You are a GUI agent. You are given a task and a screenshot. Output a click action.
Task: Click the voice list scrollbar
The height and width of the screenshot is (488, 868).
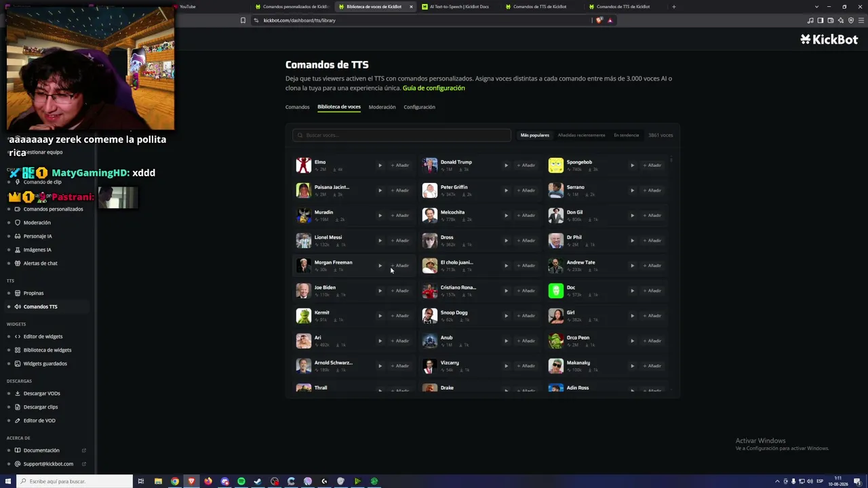[x=671, y=161]
